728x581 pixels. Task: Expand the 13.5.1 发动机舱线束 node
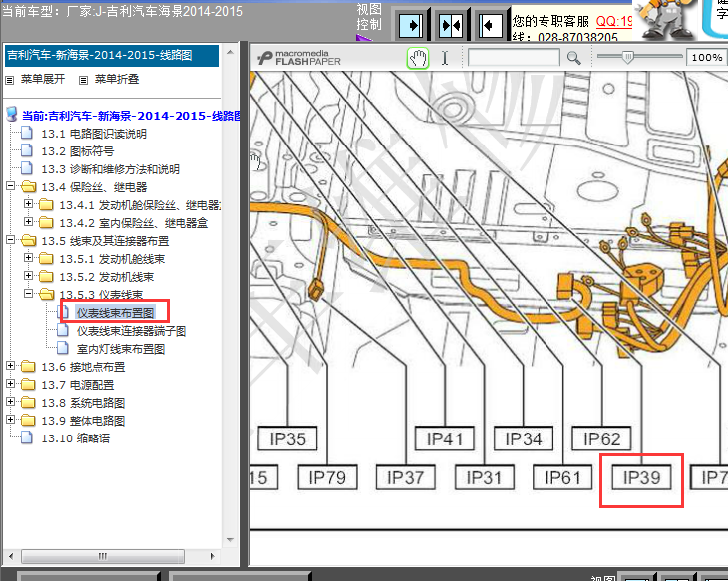point(28,258)
